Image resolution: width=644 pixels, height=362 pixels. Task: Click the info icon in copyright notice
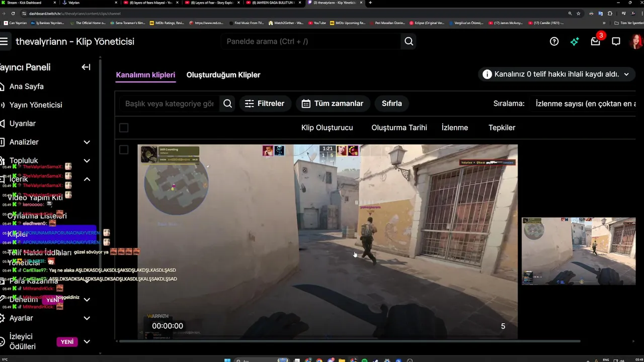(x=487, y=74)
